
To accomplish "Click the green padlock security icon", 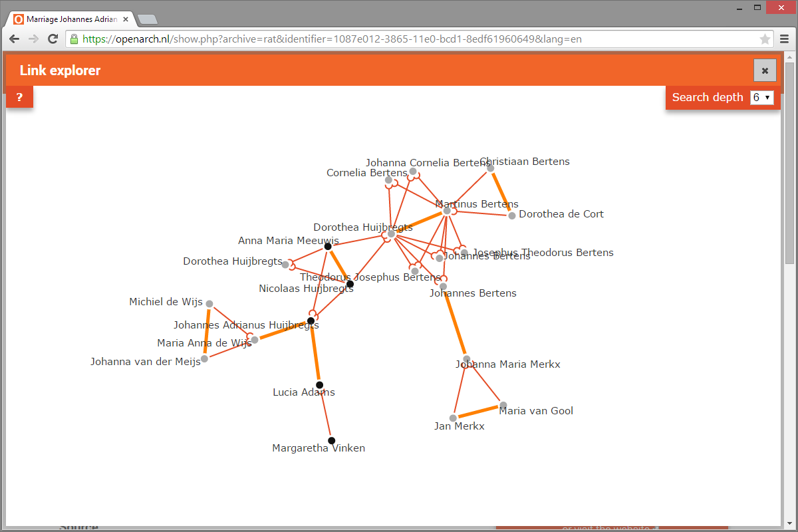I will [x=74, y=39].
